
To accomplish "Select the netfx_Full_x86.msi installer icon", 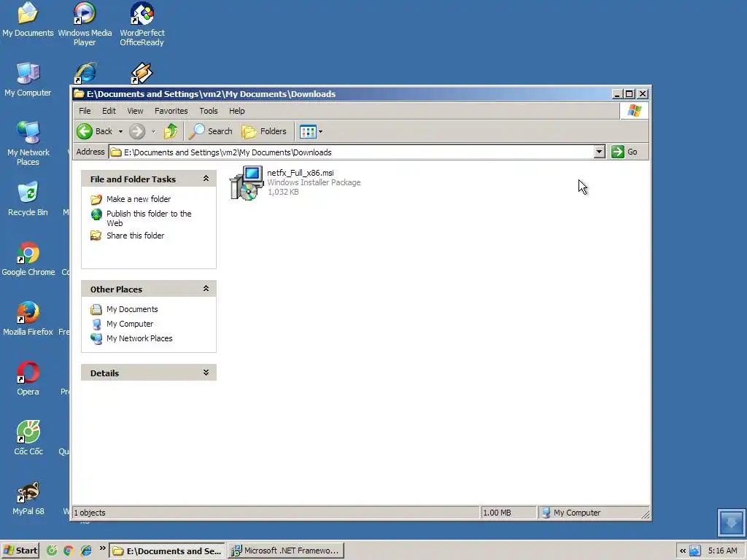I will (247, 183).
